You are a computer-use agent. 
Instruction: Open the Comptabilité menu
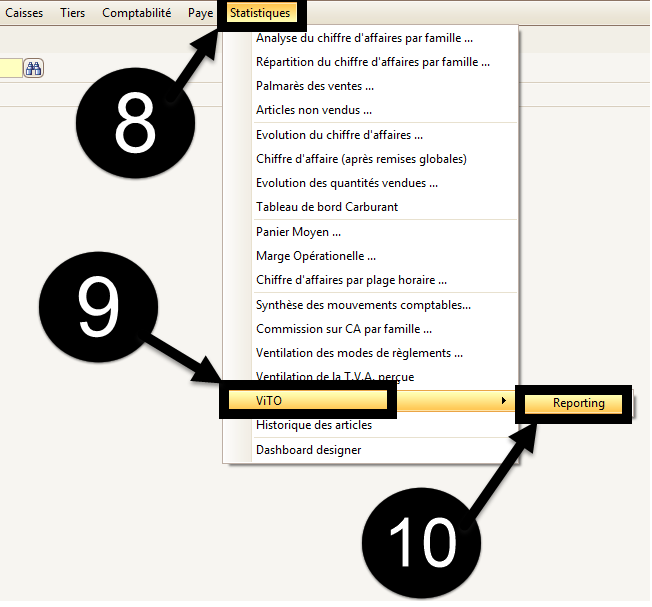tap(136, 13)
